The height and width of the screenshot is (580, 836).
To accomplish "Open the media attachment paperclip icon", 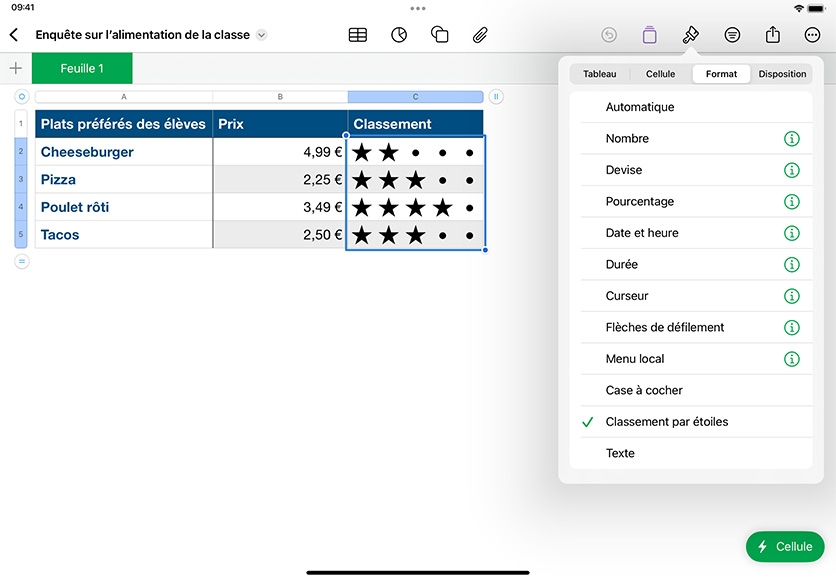I will pyautogui.click(x=480, y=35).
